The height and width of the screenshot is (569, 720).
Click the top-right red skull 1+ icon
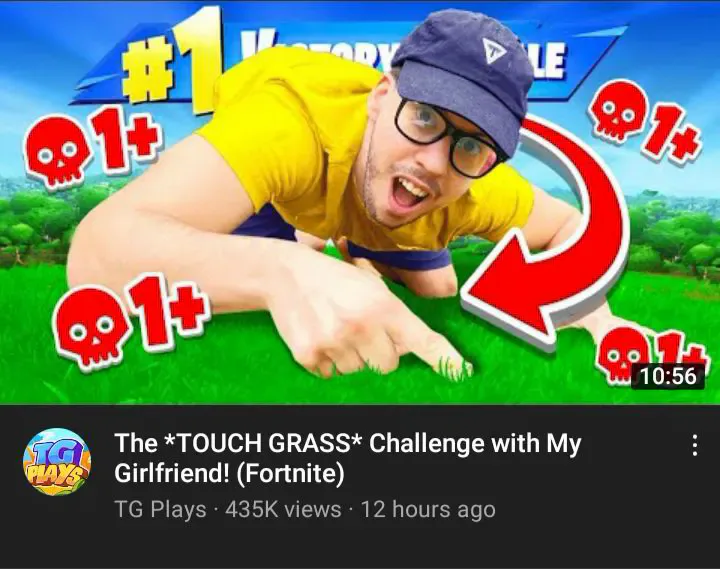(x=647, y=124)
